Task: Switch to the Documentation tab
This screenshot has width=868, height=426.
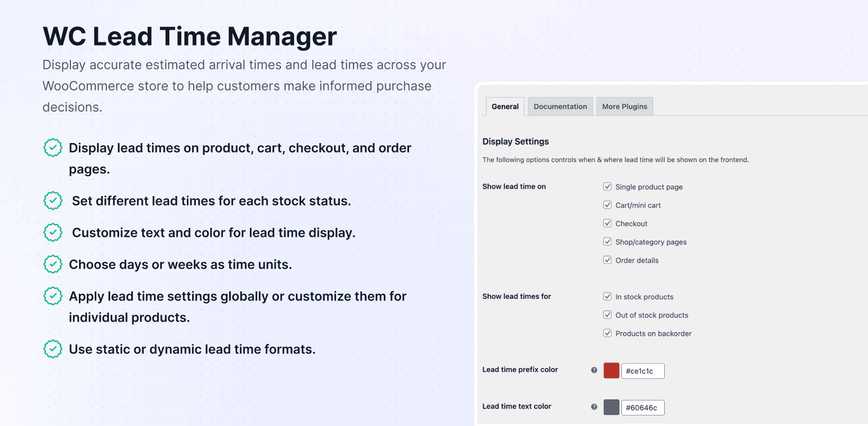Action: pyautogui.click(x=560, y=106)
